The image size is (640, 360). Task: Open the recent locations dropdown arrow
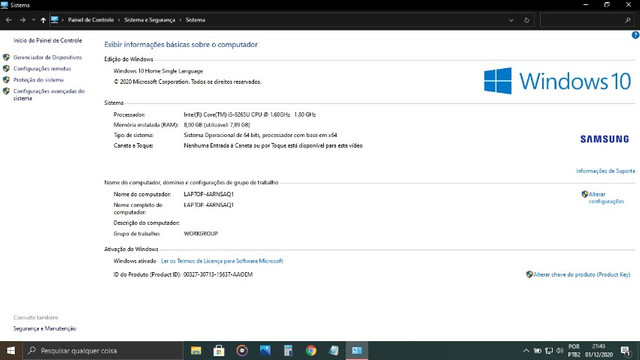click(33, 20)
